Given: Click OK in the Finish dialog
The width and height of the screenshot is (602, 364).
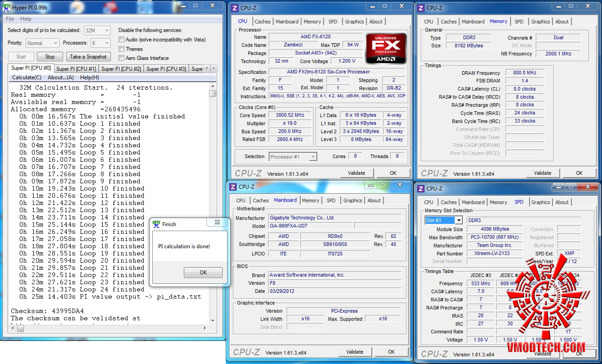Looking at the screenshot, I should click(x=203, y=272).
